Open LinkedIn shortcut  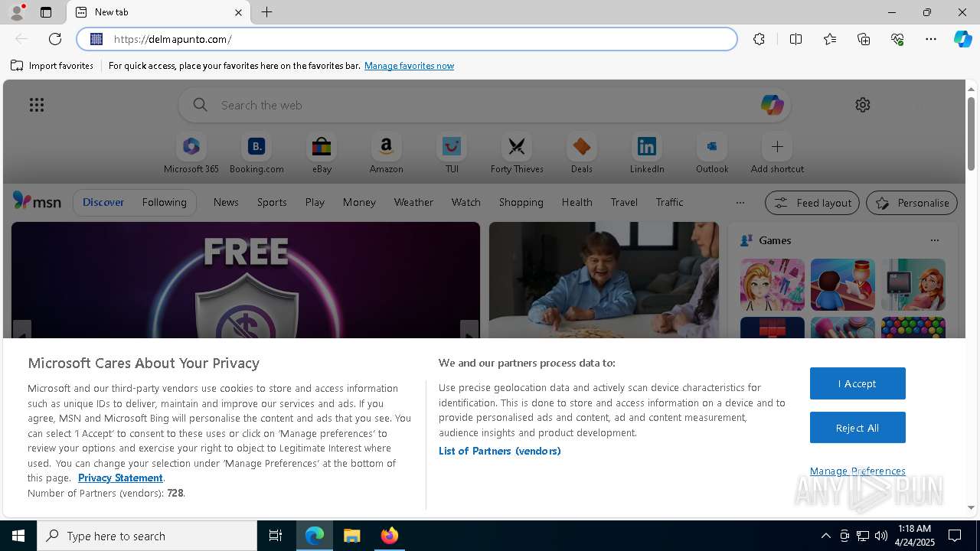tap(647, 154)
